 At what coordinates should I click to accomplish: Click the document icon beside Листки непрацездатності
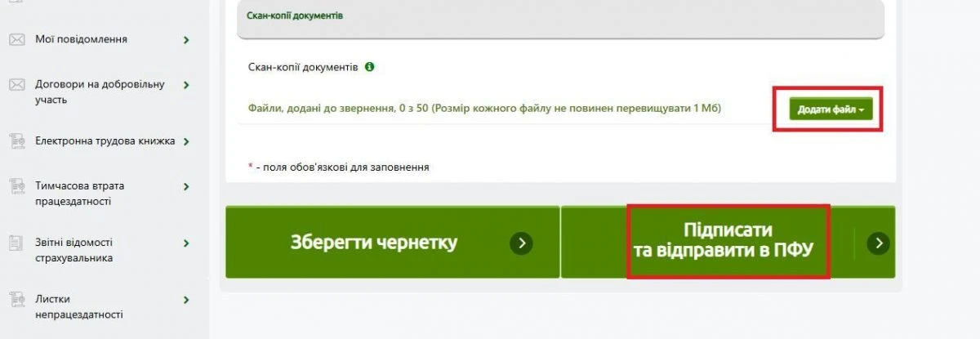(16, 299)
